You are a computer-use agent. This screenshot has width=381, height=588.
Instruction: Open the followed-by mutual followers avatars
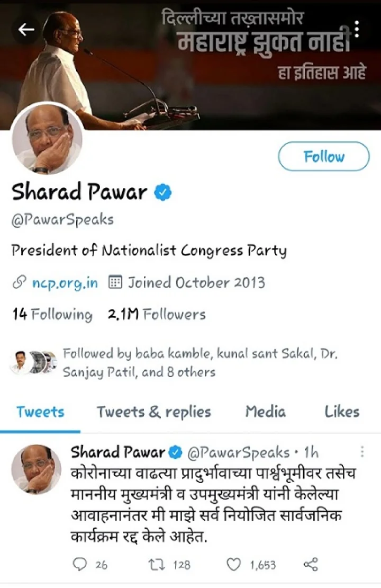pos(34,362)
